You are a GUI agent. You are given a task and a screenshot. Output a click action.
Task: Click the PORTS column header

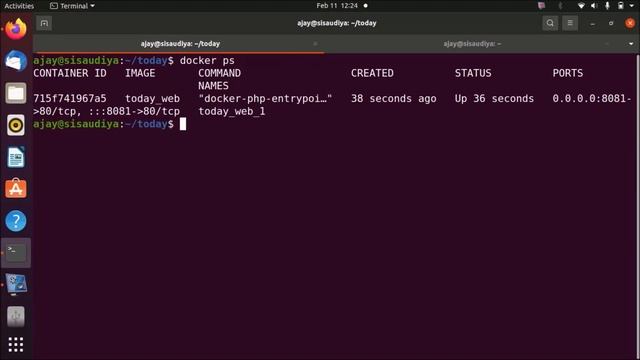pyautogui.click(x=567, y=73)
